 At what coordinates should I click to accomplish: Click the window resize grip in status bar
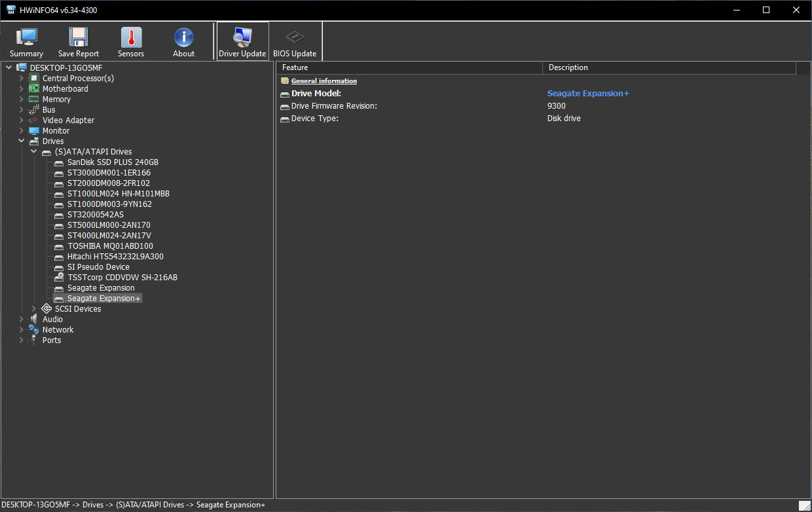(805, 505)
